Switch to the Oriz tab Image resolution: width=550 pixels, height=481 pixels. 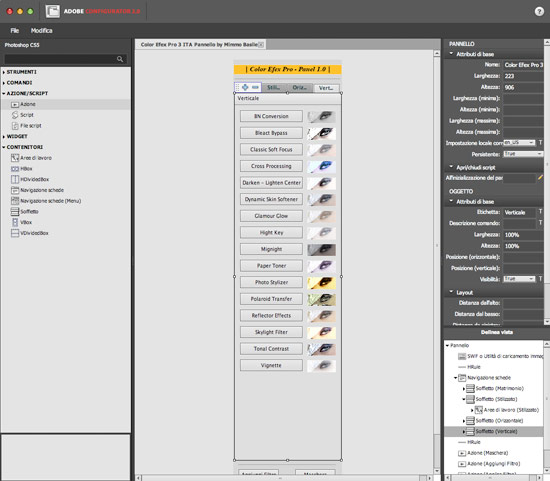tap(300, 87)
